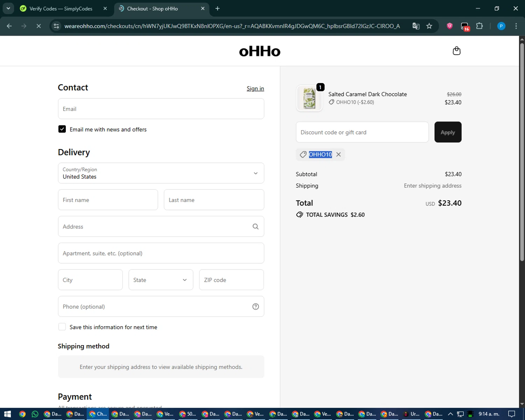Click the City field
The width and height of the screenshot is (525, 420).
point(90,280)
